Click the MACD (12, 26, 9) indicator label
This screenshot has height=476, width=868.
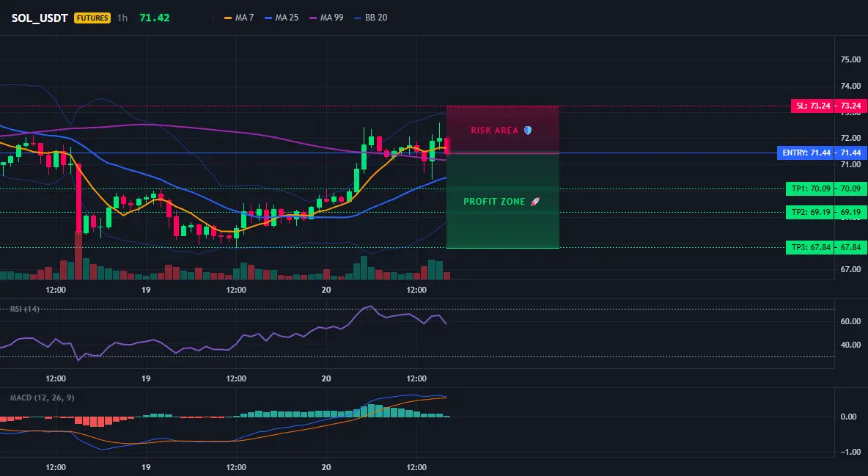(x=42, y=398)
